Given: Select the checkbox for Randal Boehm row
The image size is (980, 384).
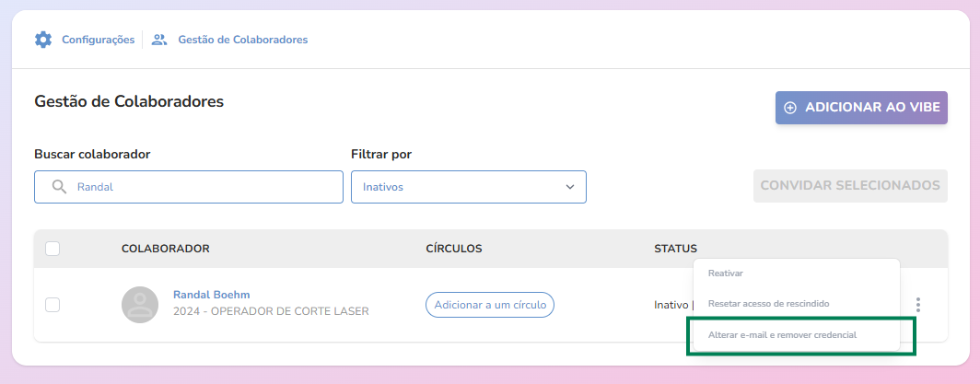Looking at the screenshot, I should 52,305.
